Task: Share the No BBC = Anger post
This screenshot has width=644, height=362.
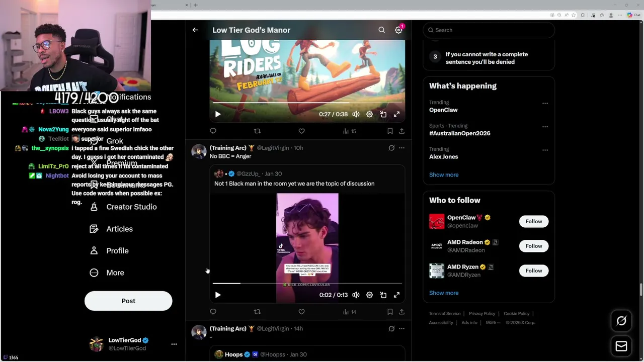Action: [401, 312]
